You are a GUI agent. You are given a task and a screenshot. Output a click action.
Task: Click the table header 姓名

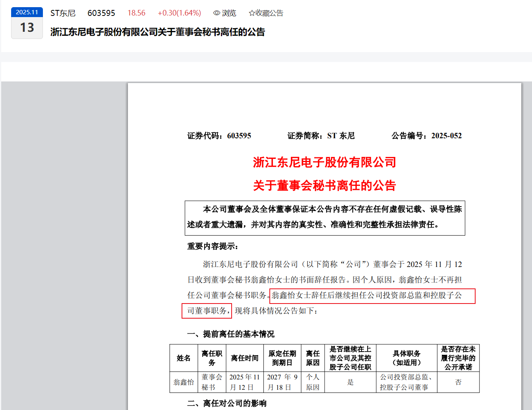pyautogui.click(x=184, y=358)
